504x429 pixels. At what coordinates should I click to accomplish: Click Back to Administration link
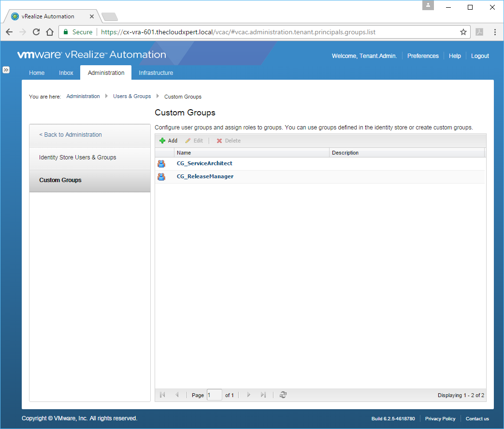tap(71, 135)
